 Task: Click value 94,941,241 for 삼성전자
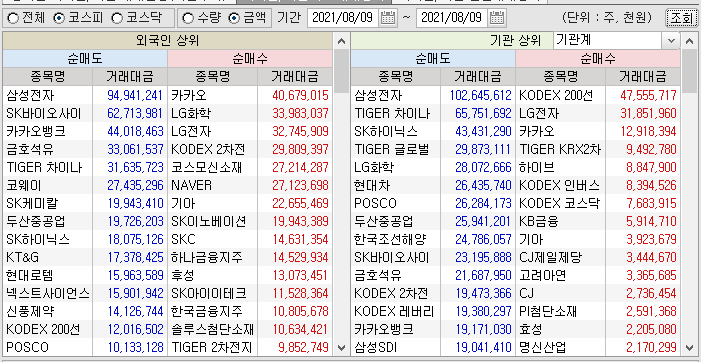[x=135, y=95]
